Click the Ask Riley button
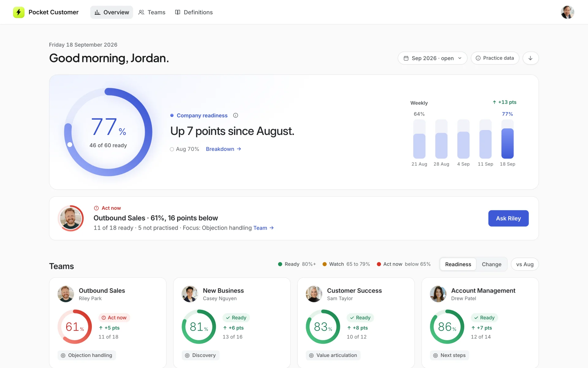The height and width of the screenshot is (368, 588). [508, 218]
